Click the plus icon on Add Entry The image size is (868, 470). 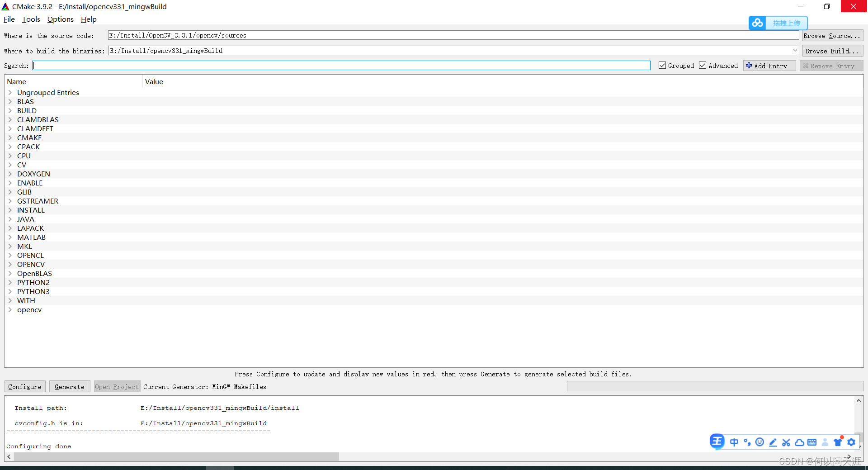(749, 66)
